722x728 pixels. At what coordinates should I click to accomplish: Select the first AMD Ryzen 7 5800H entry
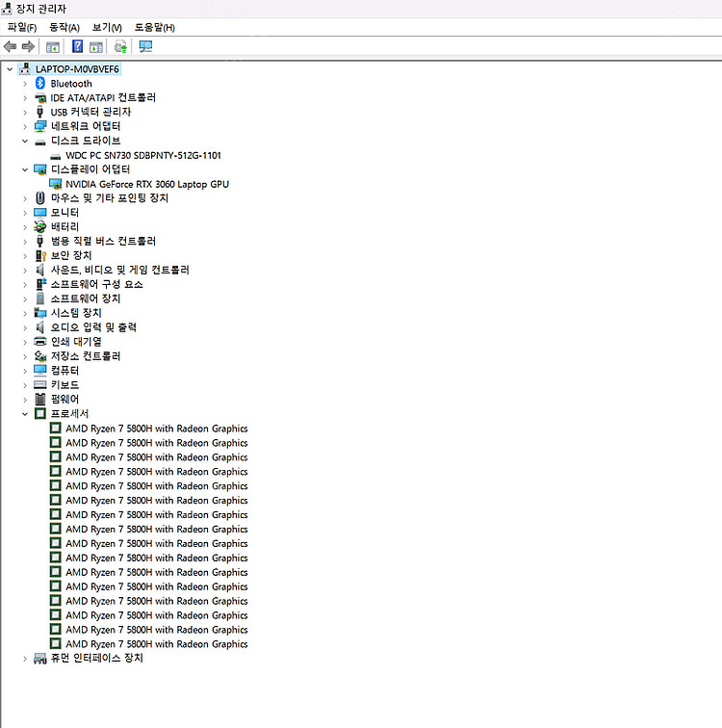156,429
